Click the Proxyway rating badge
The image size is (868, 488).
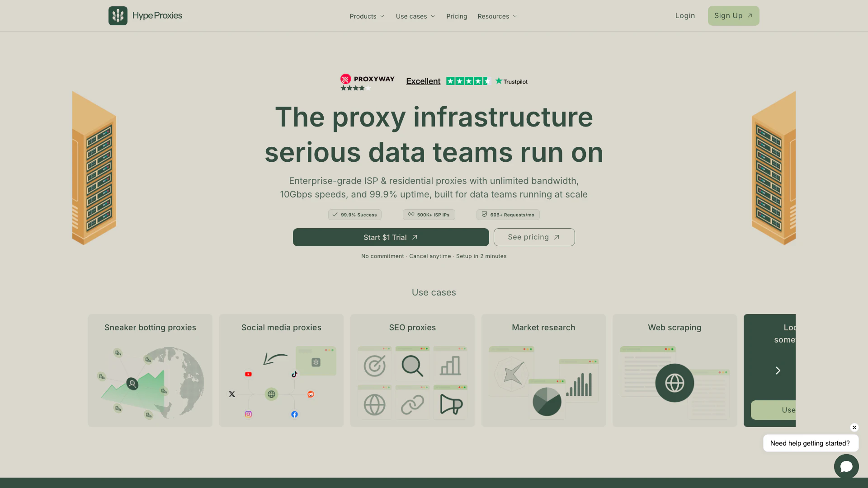367,82
